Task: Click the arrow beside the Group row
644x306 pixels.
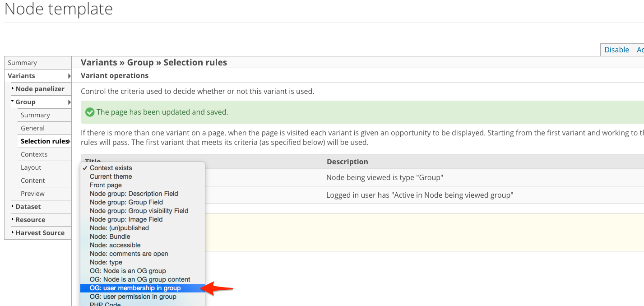Action: coord(69,102)
